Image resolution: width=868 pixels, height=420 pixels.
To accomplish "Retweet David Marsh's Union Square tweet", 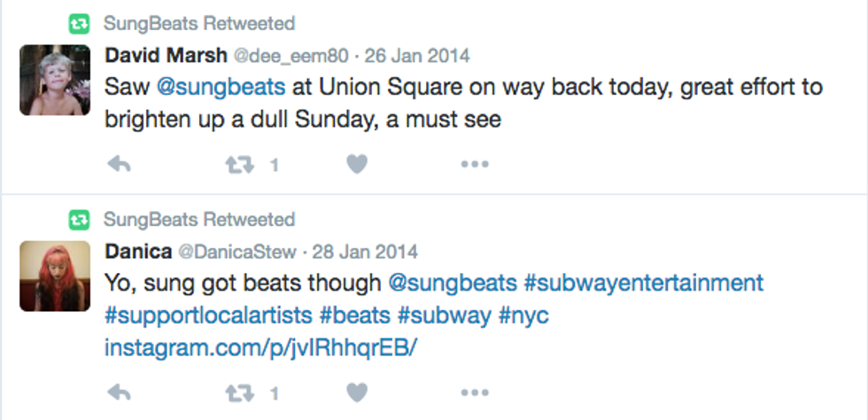I will pos(239,165).
